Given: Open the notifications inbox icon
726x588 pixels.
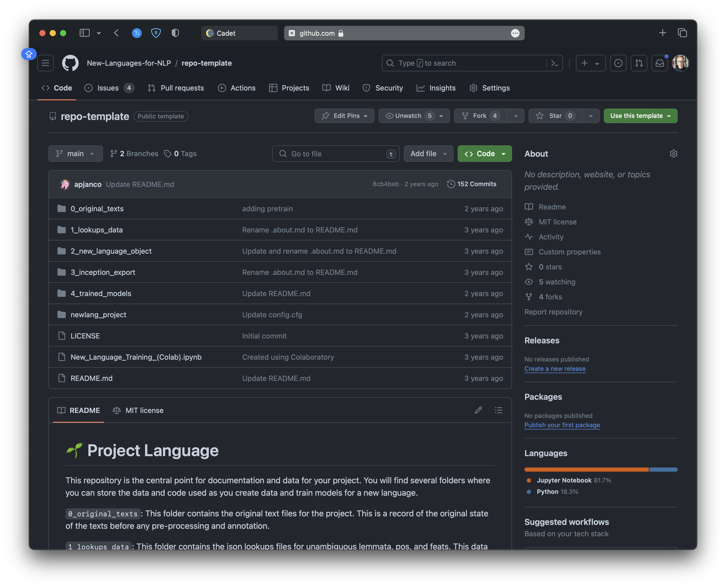Looking at the screenshot, I should pos(659,63).
